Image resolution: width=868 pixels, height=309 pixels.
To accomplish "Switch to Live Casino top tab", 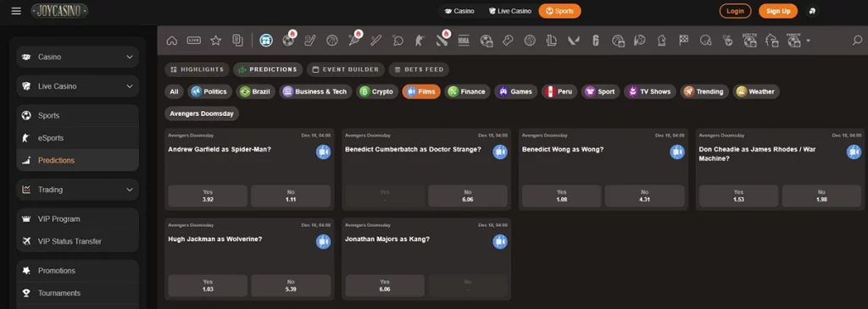I will coord(509,11).
